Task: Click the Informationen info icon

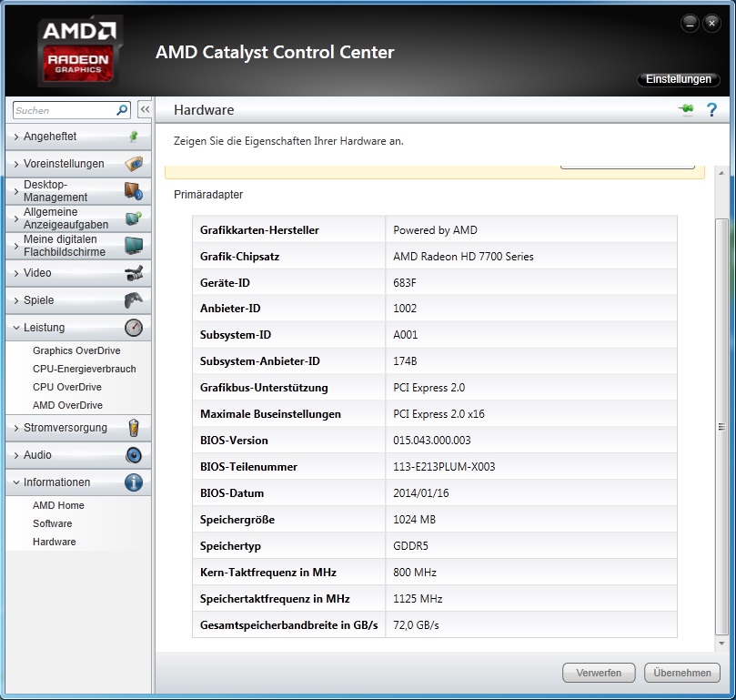Action: click(x=133, y=482)
